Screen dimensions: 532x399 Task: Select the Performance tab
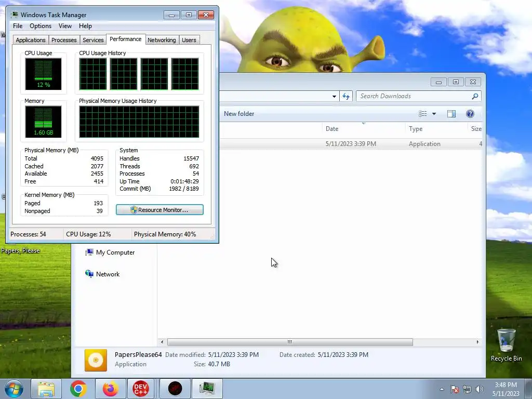click(126, 39)
